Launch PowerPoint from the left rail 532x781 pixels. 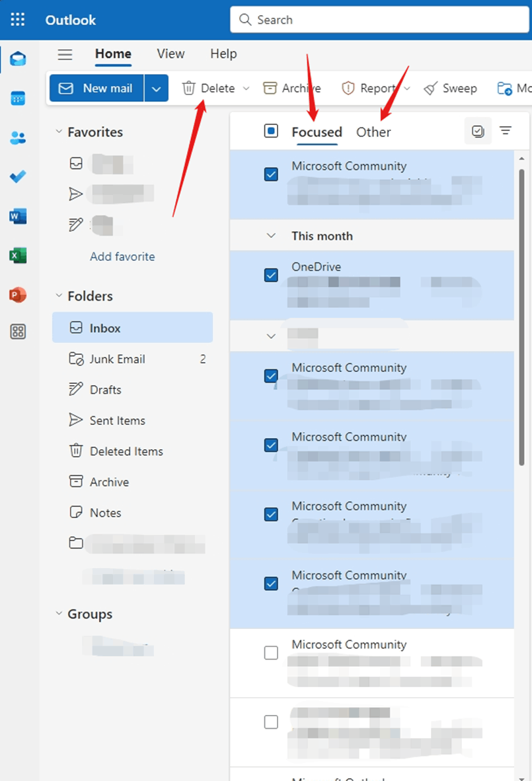tap(18, 295)
